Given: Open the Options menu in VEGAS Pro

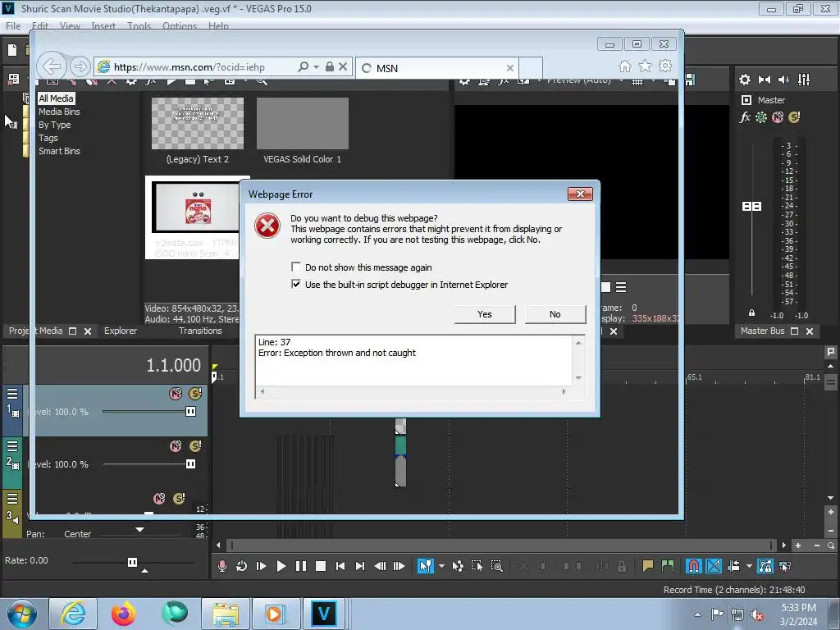Looking at the screenshot, I should click(180, 25).
